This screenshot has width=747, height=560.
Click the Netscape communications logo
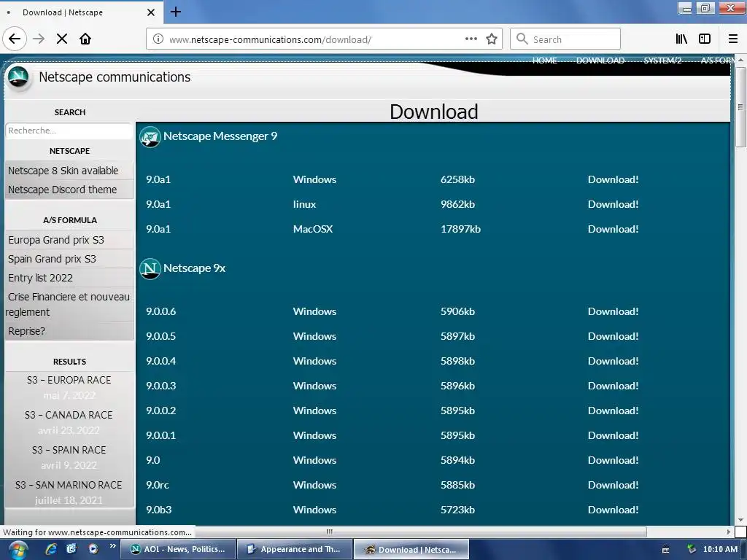click(18, 77)
